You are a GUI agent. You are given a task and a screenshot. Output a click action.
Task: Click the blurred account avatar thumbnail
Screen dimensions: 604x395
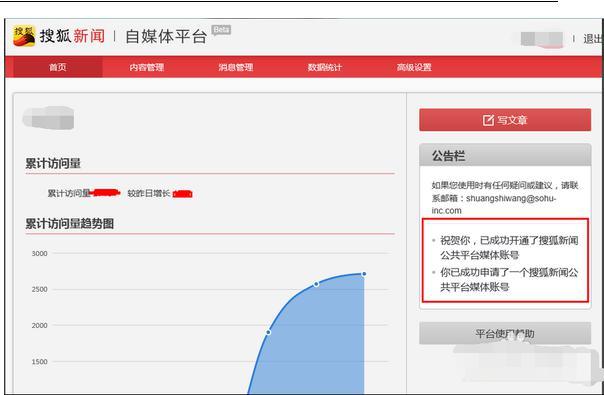click(49, 118)
